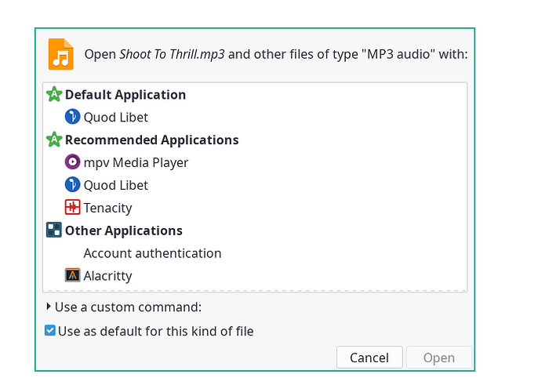Select the mpv Media Player icon

72,162
